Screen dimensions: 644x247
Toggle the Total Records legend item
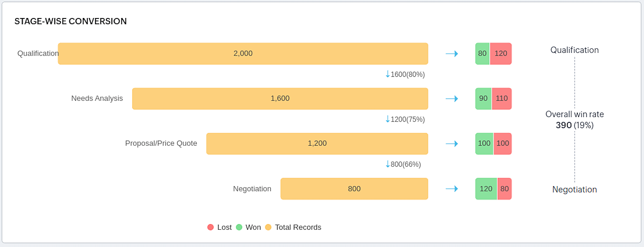(293, 227)
